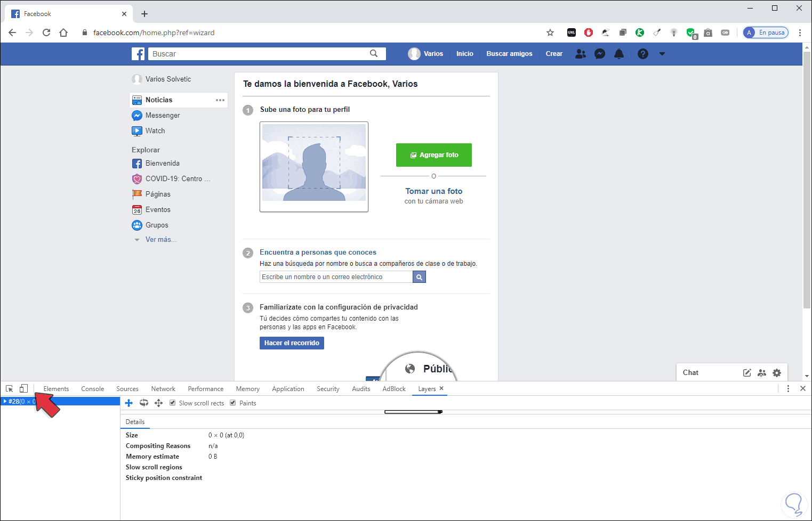The width and height of the screenshot is (812, 521).
Task: Click the browser address bar
Action: coord(315,32)
